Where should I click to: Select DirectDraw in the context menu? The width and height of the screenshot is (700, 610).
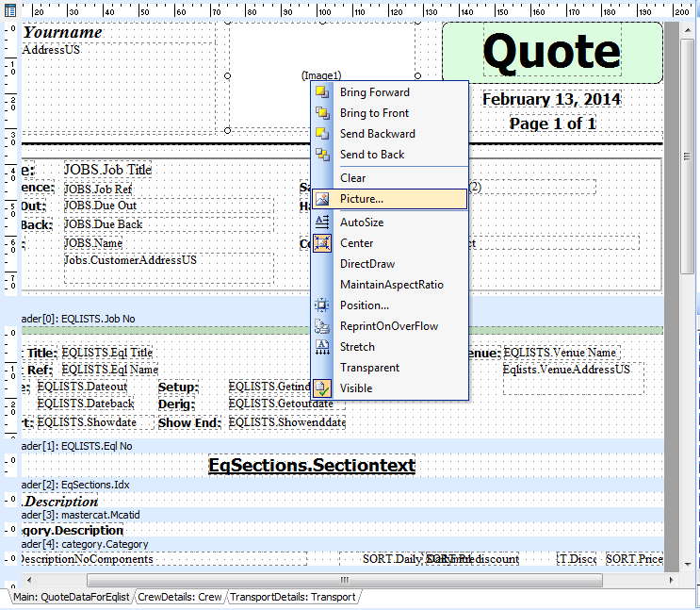click(x=366, y=264)
